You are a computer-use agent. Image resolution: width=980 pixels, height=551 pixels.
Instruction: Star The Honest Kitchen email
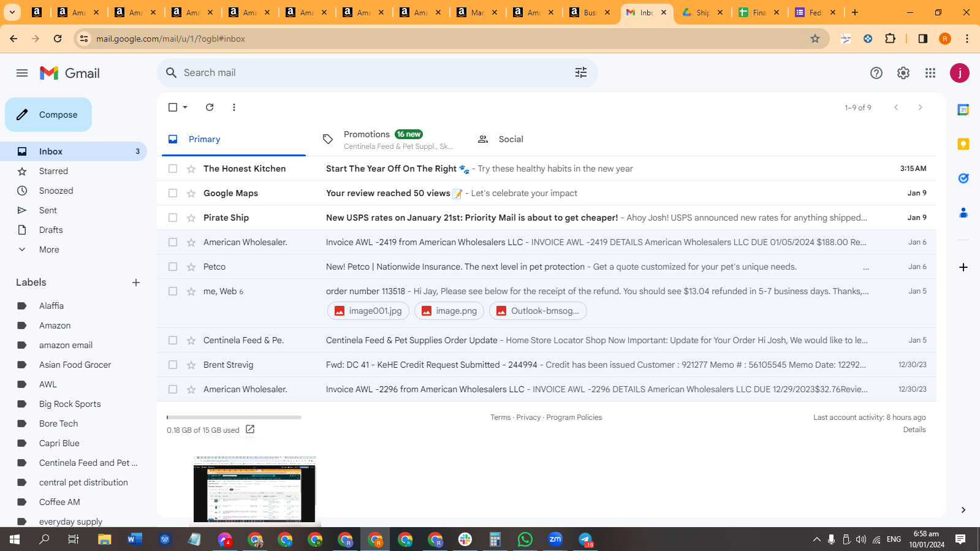(x=191, y=169)
